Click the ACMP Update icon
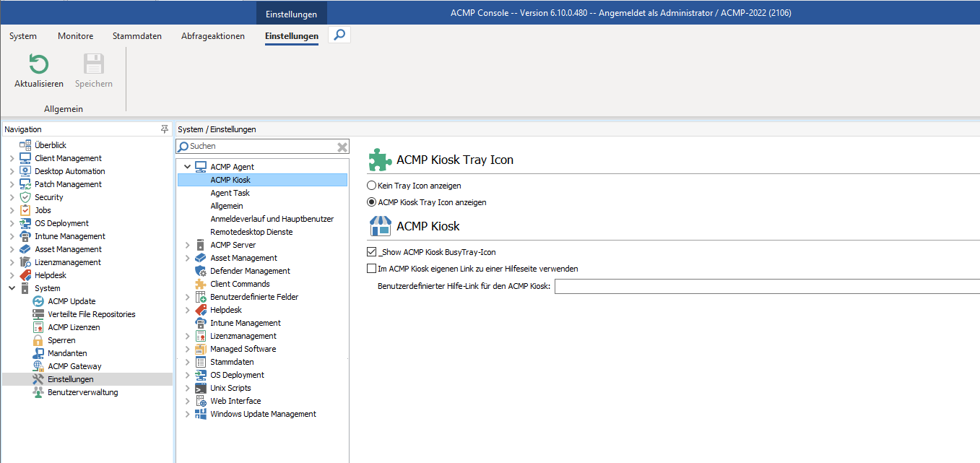 pos(38,301)
